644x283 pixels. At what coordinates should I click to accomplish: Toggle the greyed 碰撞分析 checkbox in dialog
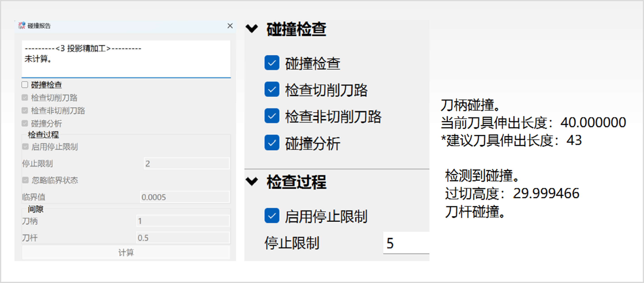[x=25, y=123]
